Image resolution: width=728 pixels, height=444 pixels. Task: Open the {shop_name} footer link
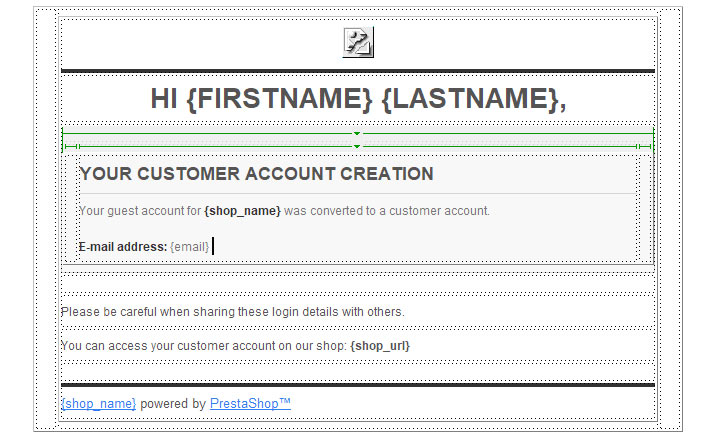click(x=98, y=403)
